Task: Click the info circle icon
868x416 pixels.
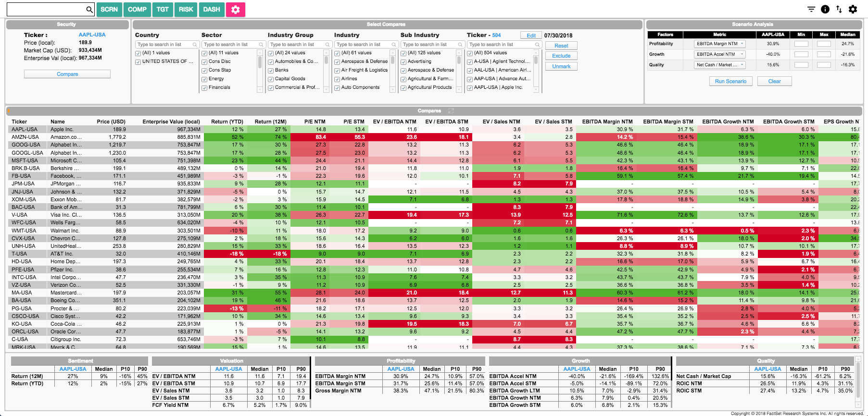Action: (825, 9)
